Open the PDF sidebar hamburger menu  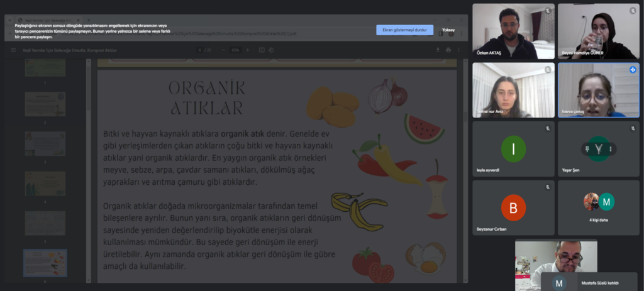coord(13,50)
